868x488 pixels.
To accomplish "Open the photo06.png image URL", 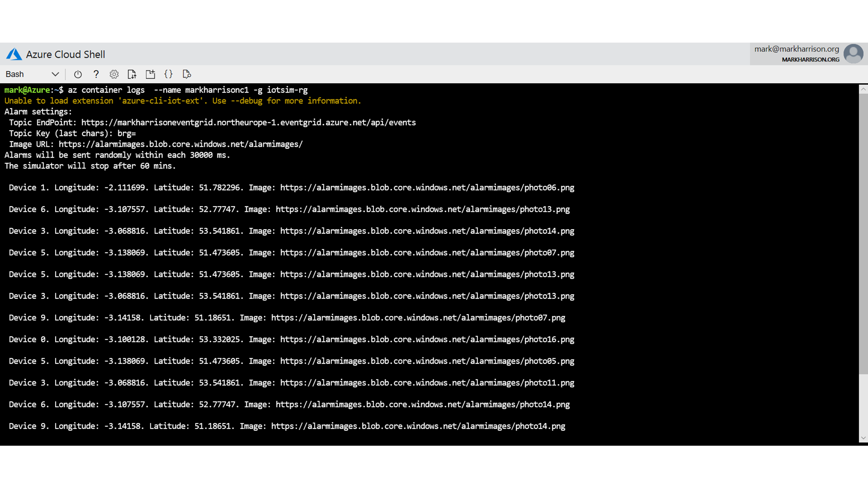I will click(427, 188).
